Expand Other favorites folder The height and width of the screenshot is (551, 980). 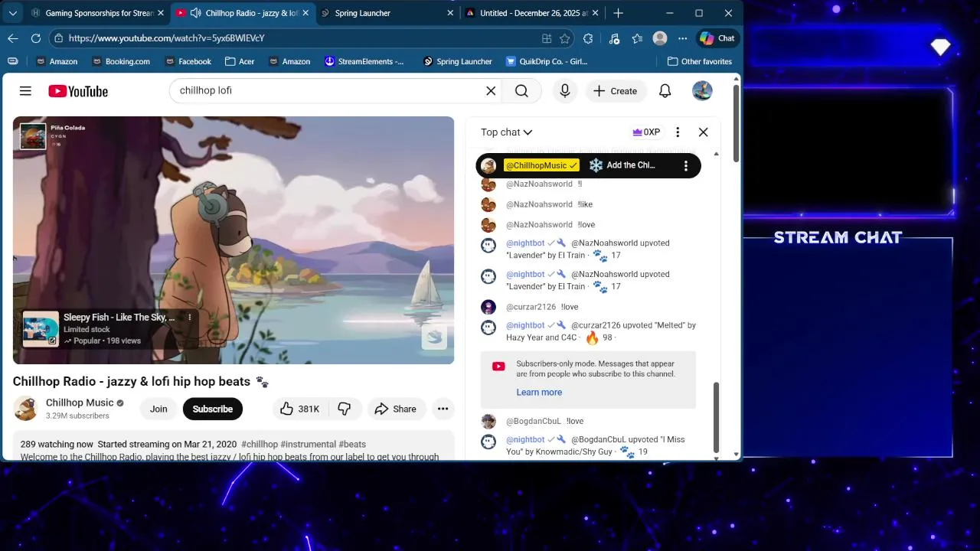[700, 61]
